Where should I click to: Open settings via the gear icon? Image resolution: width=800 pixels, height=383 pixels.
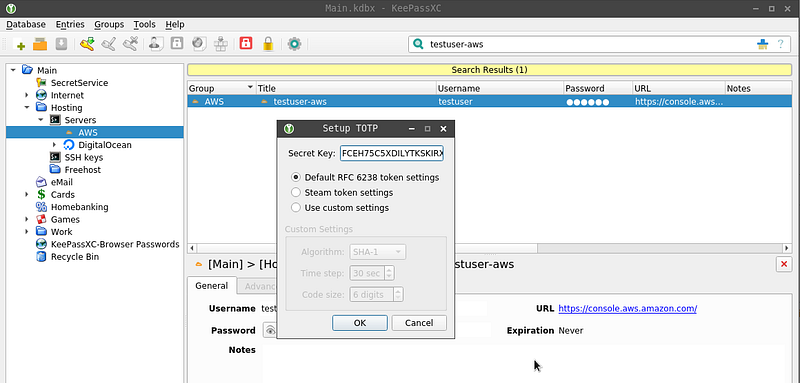tap(294, 44)
